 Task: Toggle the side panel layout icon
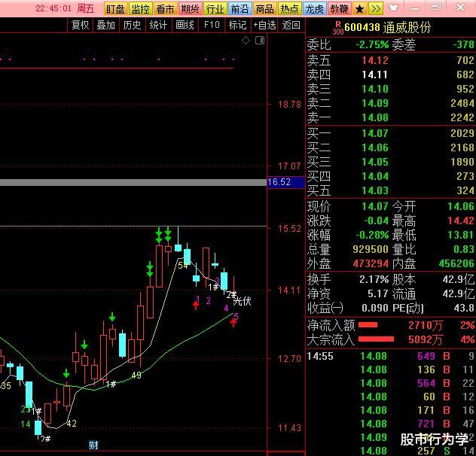pos(260,41)
